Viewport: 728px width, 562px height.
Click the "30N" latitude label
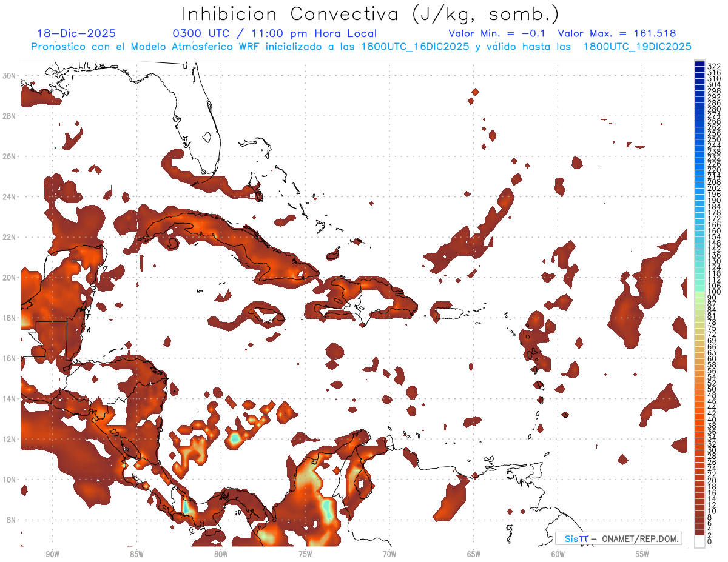coord(10,75)
